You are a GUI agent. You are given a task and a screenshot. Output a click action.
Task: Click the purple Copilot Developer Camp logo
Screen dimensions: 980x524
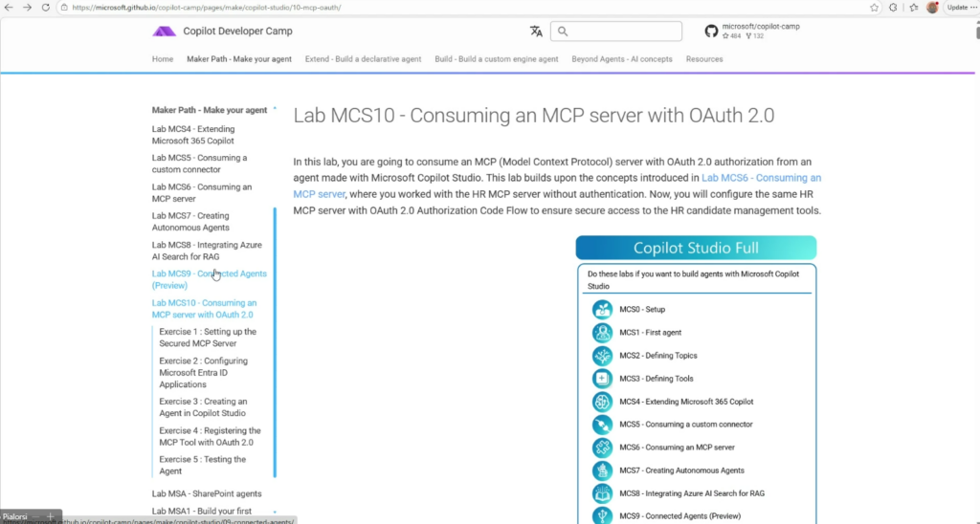click(164, 32)
